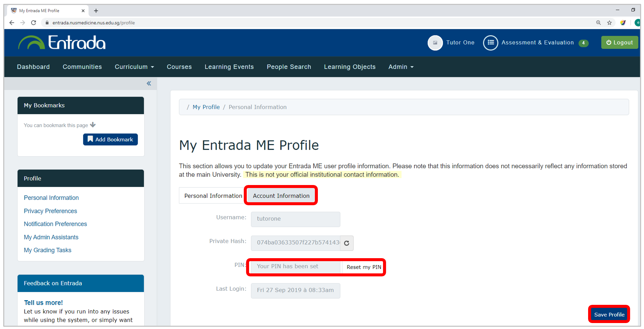Click the browser forward arrow
Viewport: 644px width, 329px height.
point(22,23)
